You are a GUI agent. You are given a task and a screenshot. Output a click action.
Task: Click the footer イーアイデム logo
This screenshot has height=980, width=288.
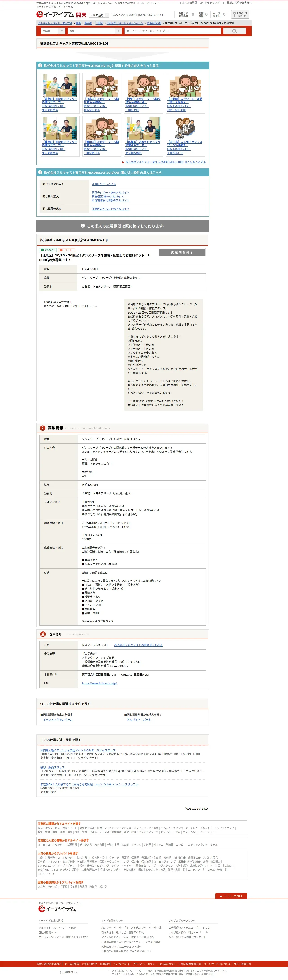pyautogui.click(x=57, y=909)
